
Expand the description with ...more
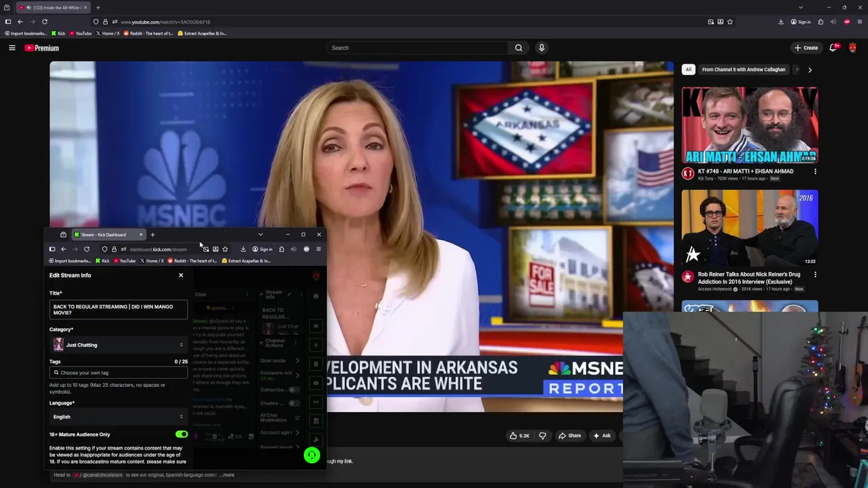point(228,475)
